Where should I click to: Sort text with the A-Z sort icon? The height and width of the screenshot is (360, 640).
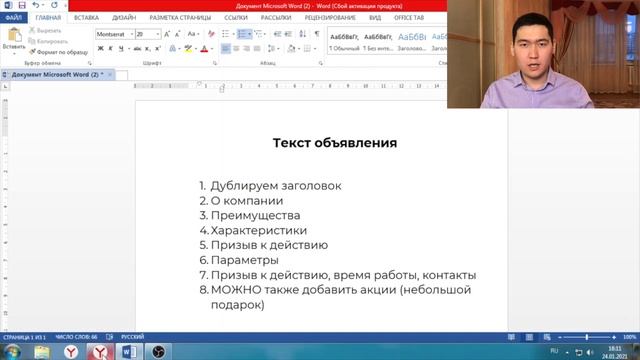[x=302, y=34]
